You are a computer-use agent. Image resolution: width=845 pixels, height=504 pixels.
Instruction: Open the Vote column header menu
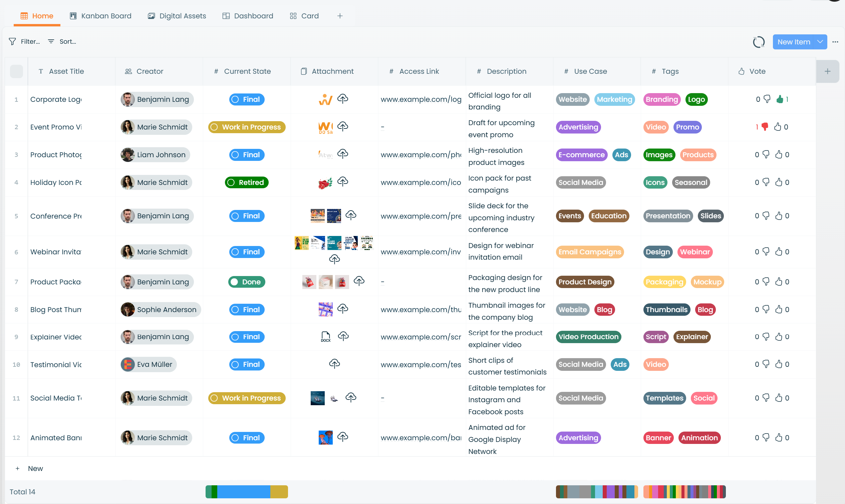point(772,71)
